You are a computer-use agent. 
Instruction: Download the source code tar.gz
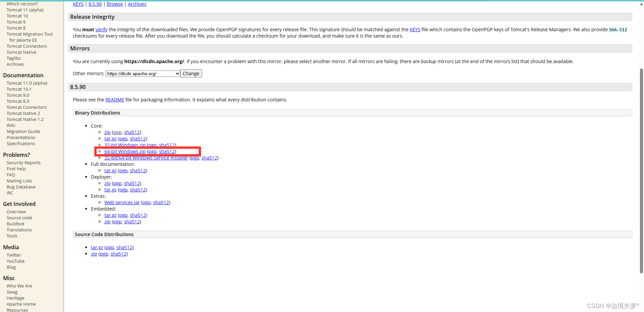[x=97, y=248]
